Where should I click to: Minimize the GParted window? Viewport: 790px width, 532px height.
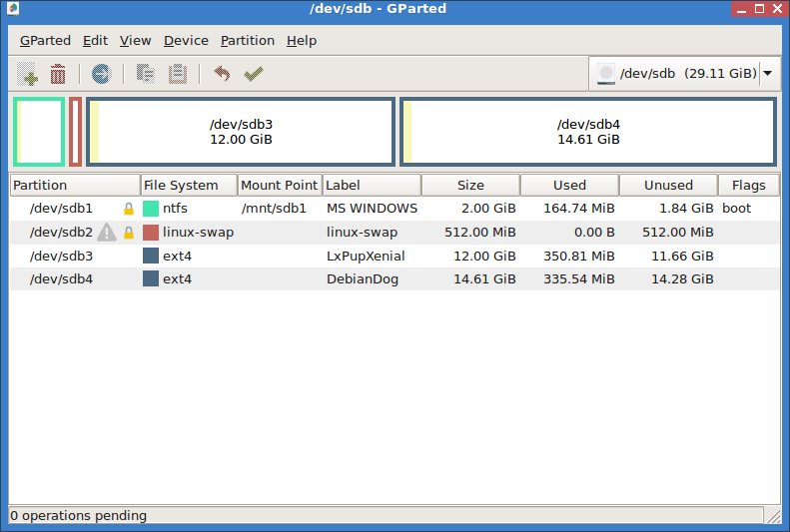(741, 9)
